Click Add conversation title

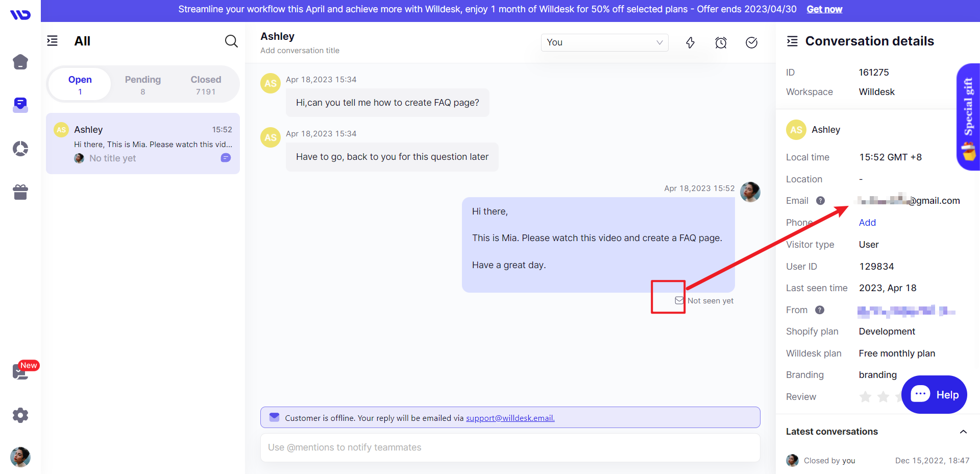click(300, 51)
